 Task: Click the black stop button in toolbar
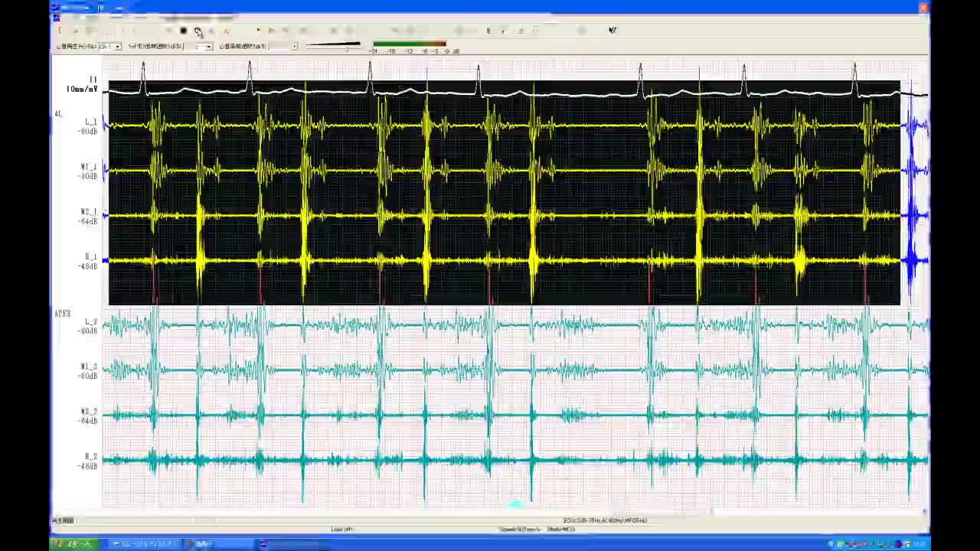[x=183, y=31]
